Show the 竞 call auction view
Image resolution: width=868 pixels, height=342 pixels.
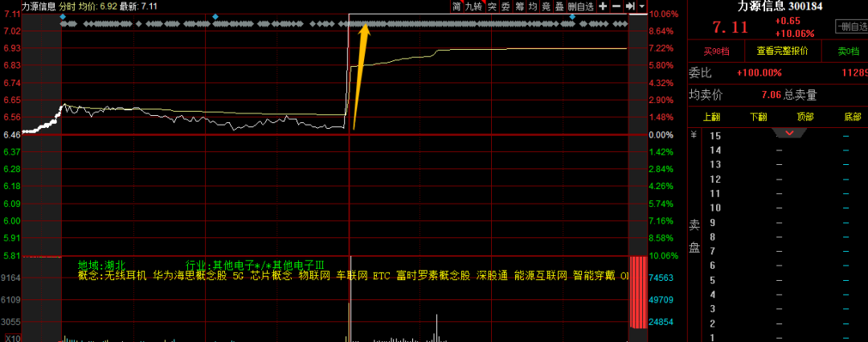(547, 6)
